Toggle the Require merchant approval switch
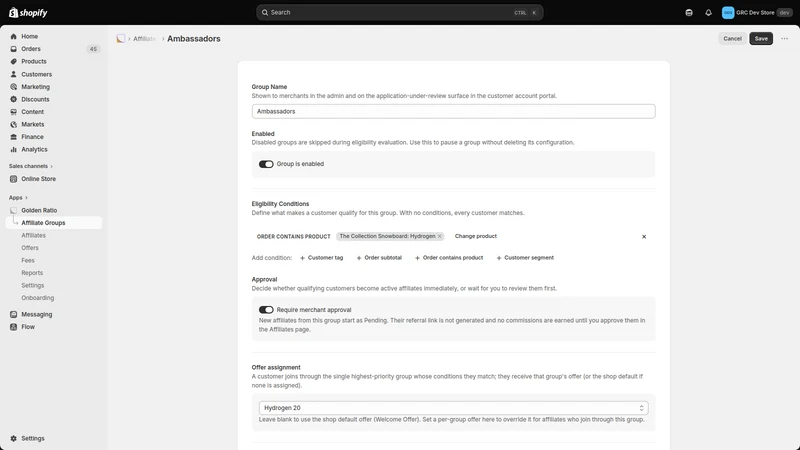This screenshot has width=800, height=450. [x=266, y=310]
